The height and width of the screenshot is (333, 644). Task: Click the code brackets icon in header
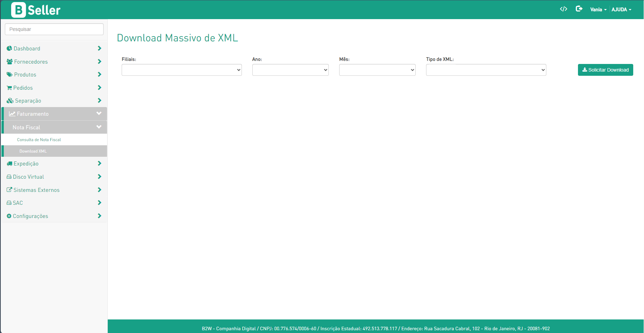[x=563, y=9]
